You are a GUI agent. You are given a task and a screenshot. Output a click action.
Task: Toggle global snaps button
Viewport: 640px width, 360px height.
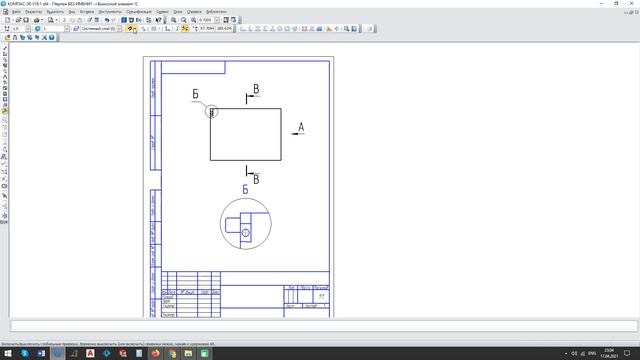click(x=130, y=29)
